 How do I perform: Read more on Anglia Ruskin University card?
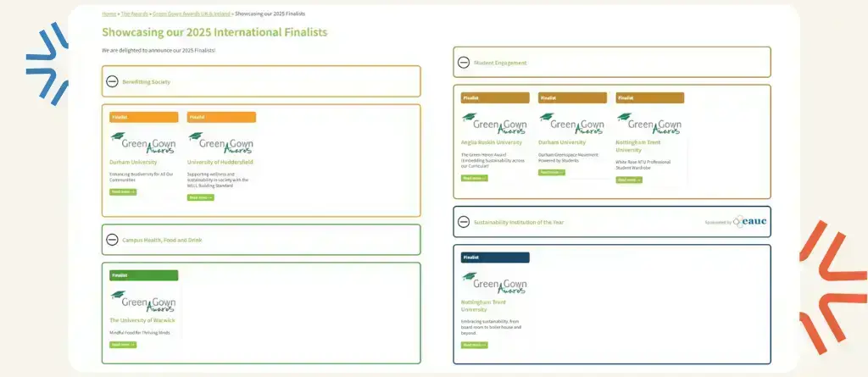coord(475,178)
